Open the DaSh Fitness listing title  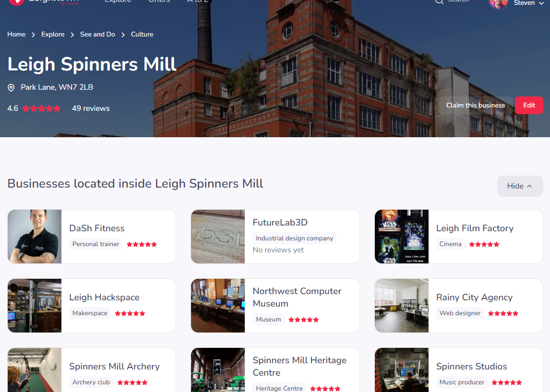tap(97, 228)
